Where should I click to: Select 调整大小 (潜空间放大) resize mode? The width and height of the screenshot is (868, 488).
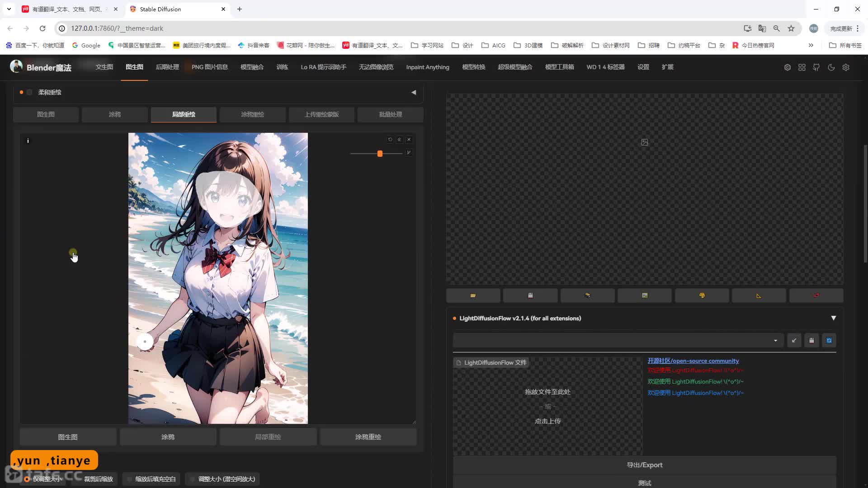[222, 479]
